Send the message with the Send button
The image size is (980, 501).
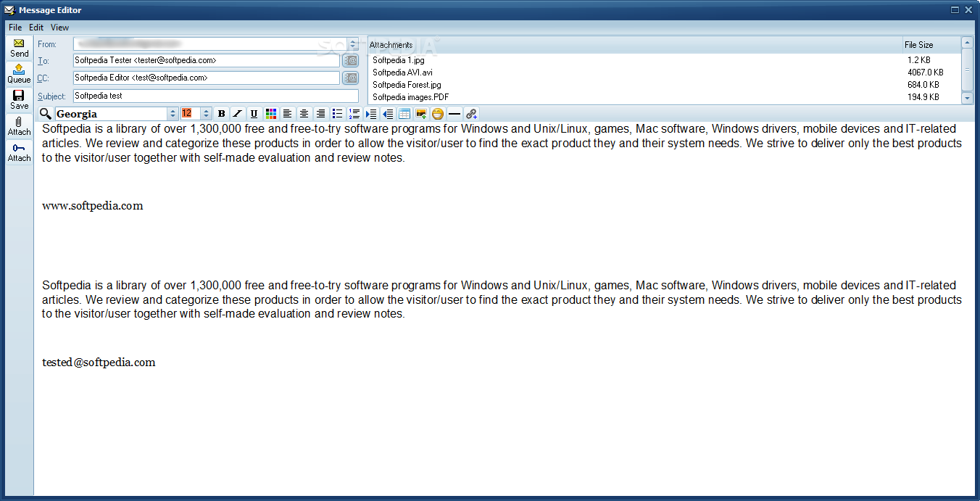coord(19,48)
